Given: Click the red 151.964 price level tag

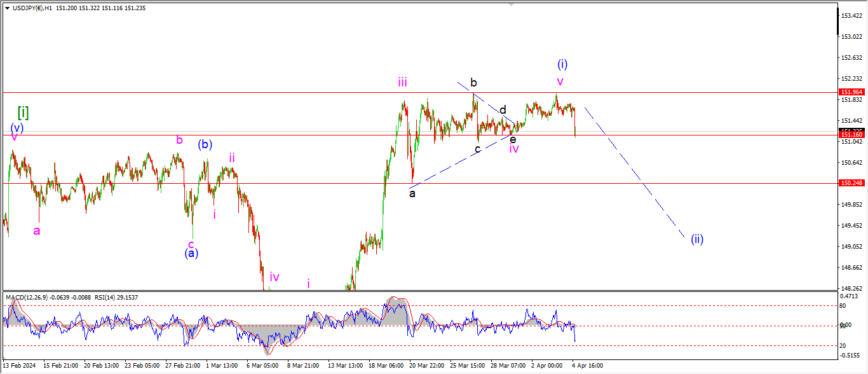Looking at the screenshot, I should [851, 92].
